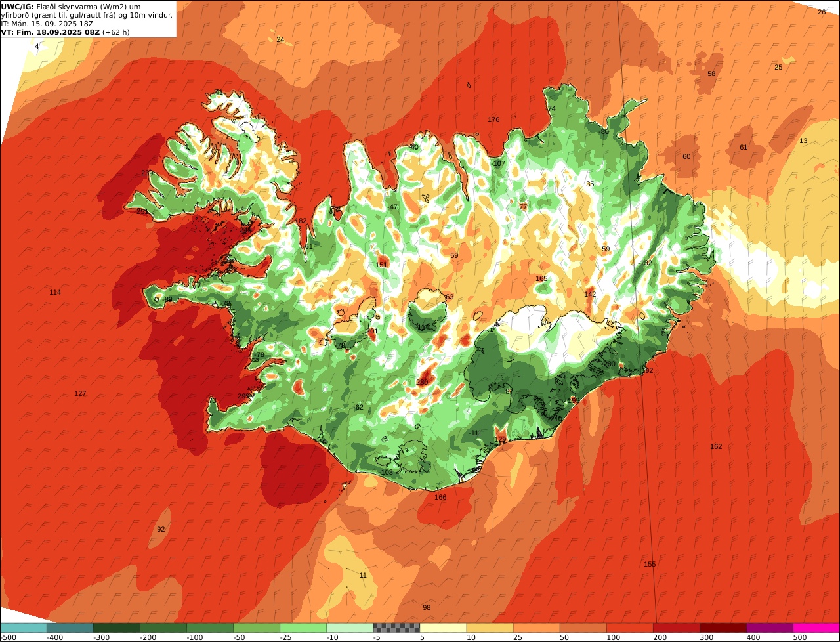Click the map value -47
The height and width of the screenshot is (642, 840).
[392, 207]
